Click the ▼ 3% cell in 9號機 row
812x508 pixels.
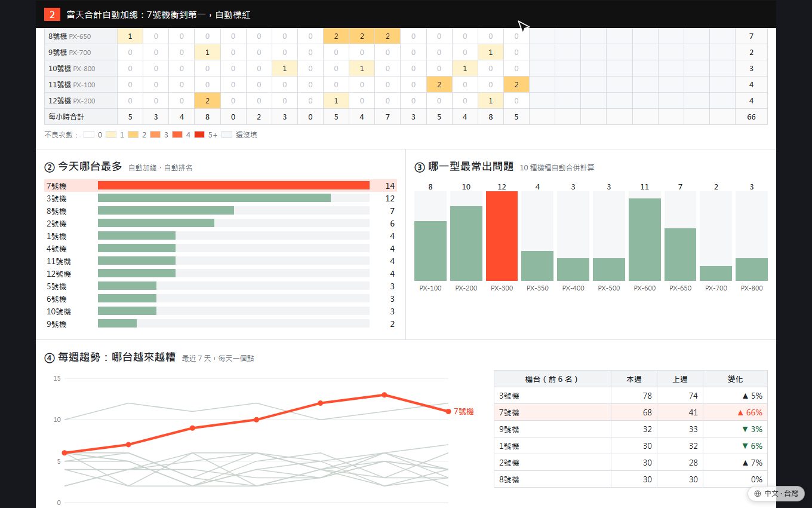[x=735, y=429]
